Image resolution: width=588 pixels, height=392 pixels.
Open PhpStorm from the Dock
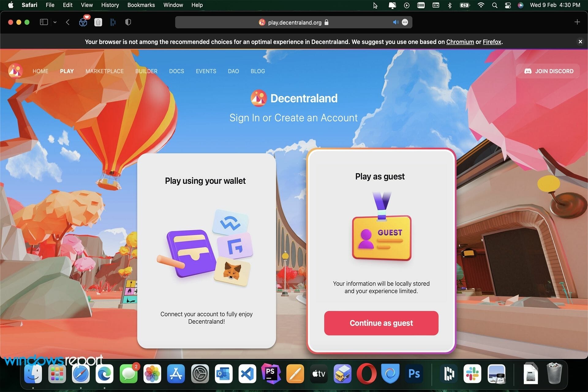[x=271, y=374]
